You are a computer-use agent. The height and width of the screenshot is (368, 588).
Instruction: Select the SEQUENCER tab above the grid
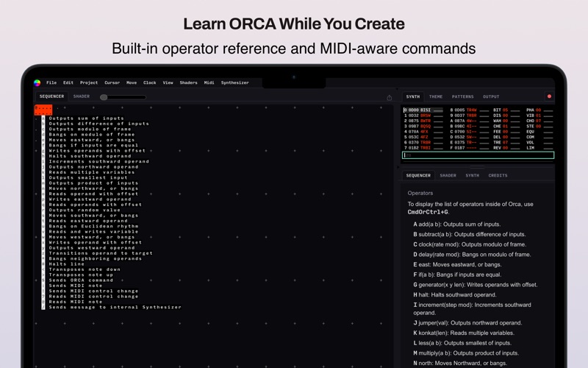(51, 96)
